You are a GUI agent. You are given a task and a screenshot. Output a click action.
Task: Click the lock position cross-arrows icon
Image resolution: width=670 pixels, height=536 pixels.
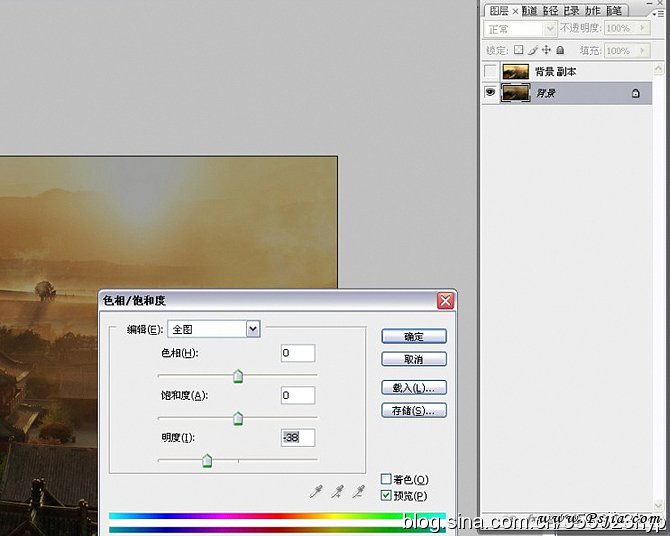[546, 50]
